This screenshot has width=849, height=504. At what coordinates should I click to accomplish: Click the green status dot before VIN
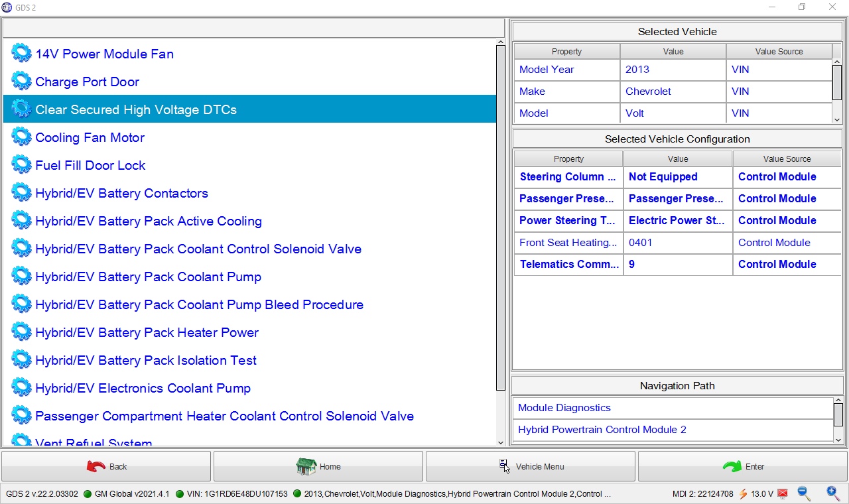pyautogui.click(x=180, y=493)
